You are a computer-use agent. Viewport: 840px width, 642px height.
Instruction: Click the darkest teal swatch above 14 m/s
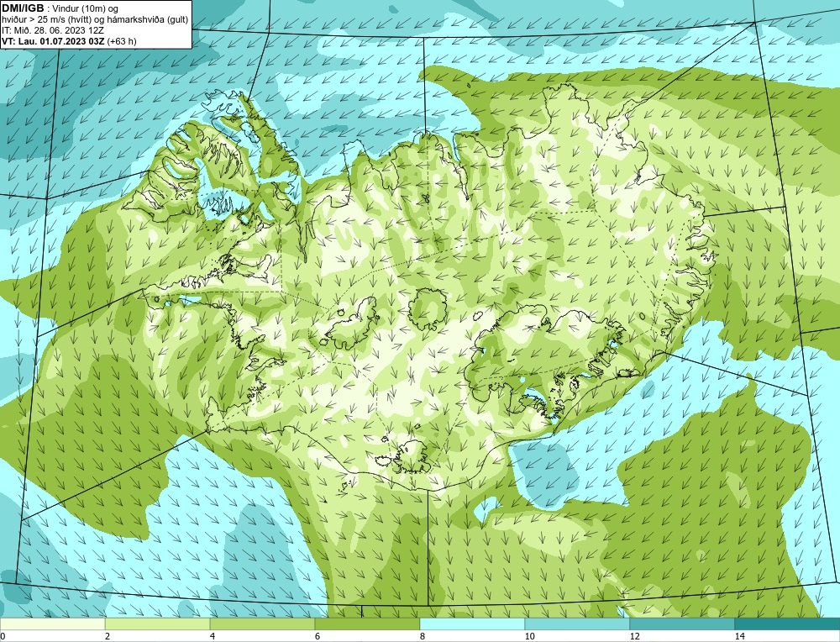click(x=787, y=624)
